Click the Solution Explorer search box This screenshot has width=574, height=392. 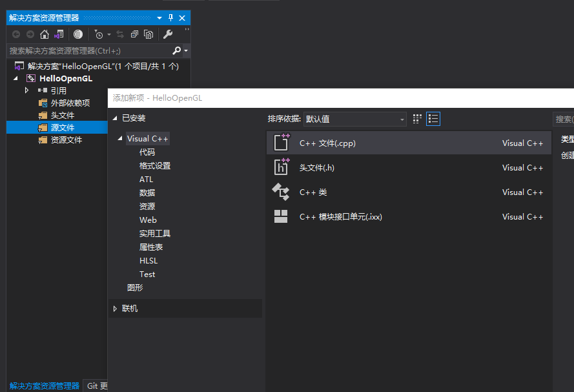(x=84, y=50)
